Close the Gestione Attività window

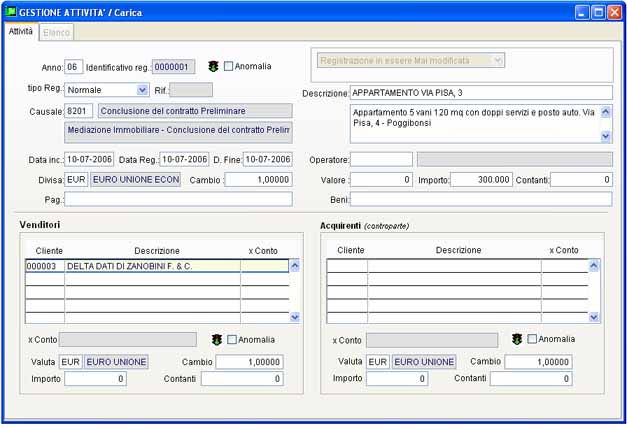pyautogui.click(x=614, y=12)
